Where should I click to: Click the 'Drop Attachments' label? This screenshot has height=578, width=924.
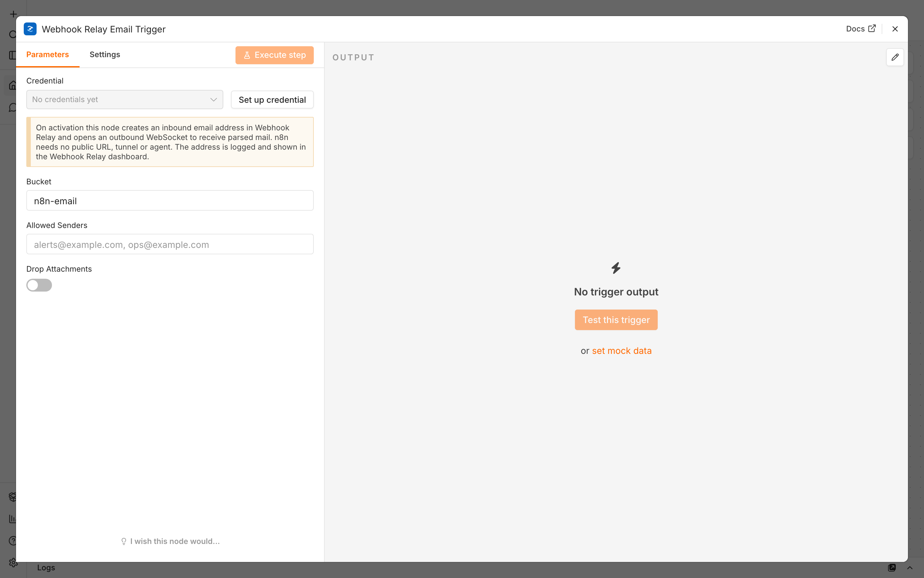[59, 269]
